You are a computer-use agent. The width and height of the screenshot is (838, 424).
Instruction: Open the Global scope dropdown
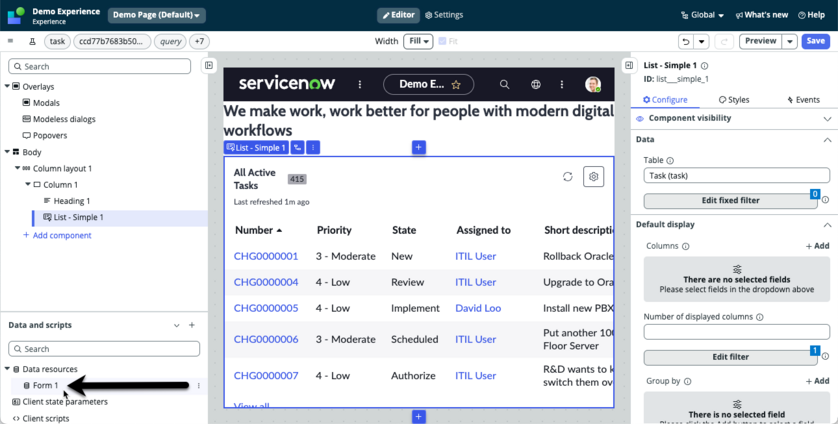point(702,15)
